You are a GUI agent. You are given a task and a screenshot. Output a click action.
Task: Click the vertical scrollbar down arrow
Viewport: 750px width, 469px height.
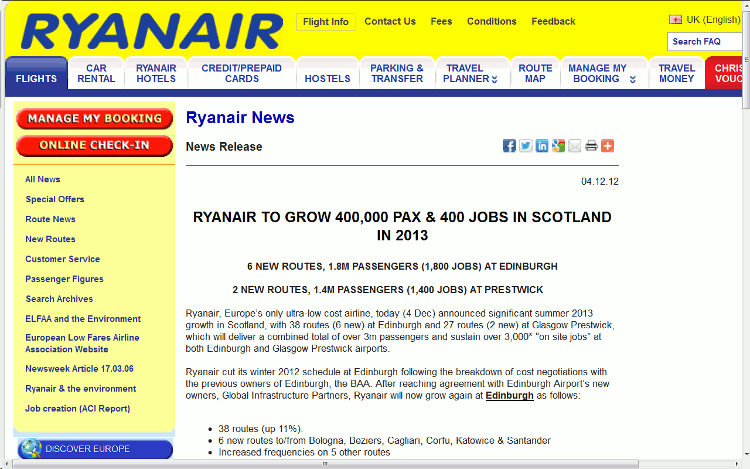746,454
